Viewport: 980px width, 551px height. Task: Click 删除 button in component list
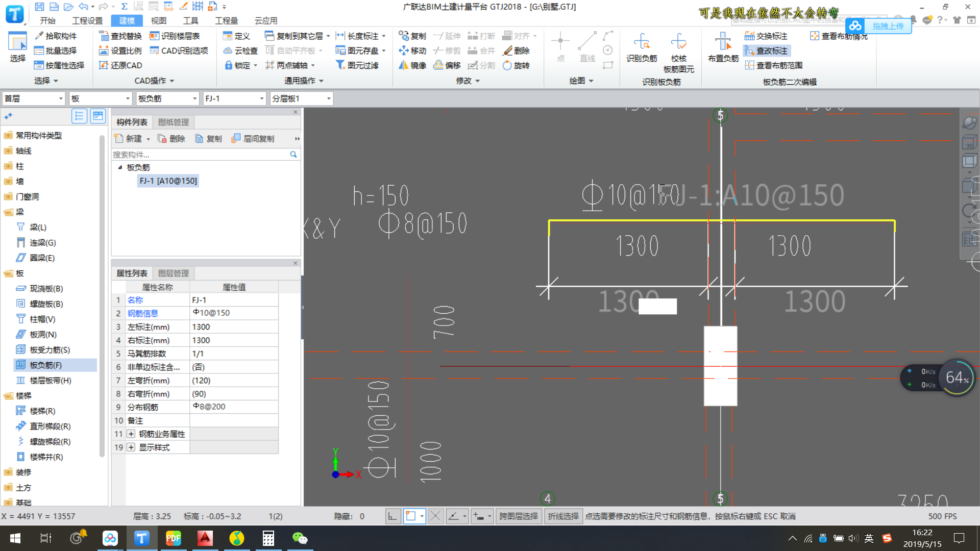click(171, 139)
